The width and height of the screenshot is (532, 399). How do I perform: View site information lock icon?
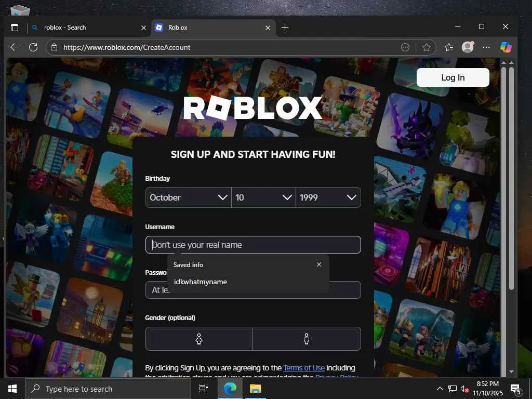pyautogui.click(x=54, y=47)
